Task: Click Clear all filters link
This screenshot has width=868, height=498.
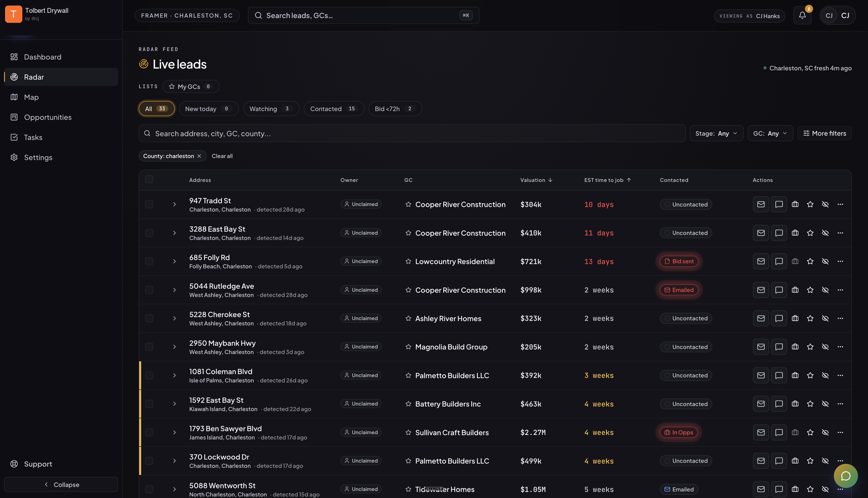Action: click(x=222, y=156)
